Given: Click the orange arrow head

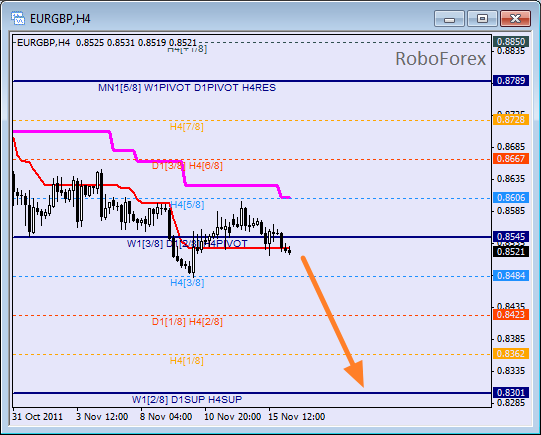Looking at the screenshot, I should 356,374.
